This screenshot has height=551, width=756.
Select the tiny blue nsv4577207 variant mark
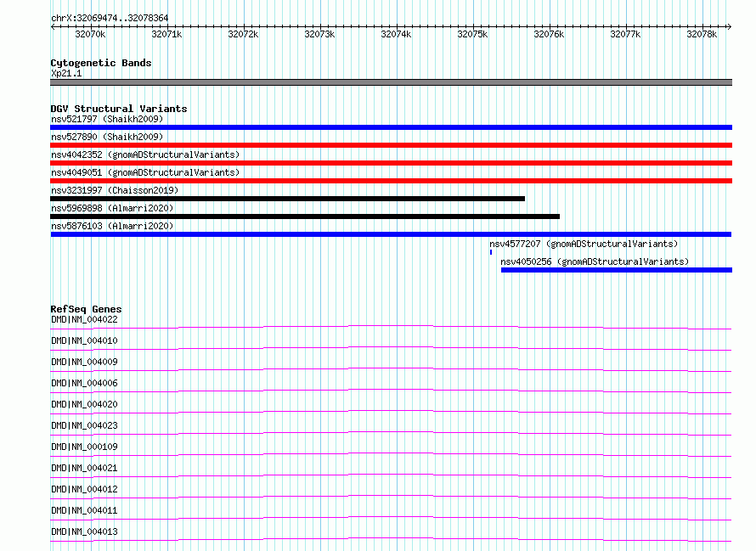491,252
